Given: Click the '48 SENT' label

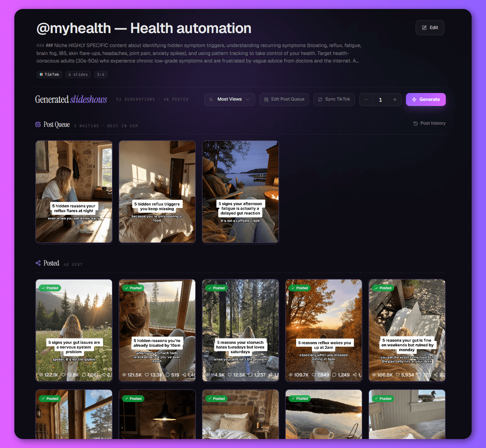Looking at the screenshot, I should [73, 265].
